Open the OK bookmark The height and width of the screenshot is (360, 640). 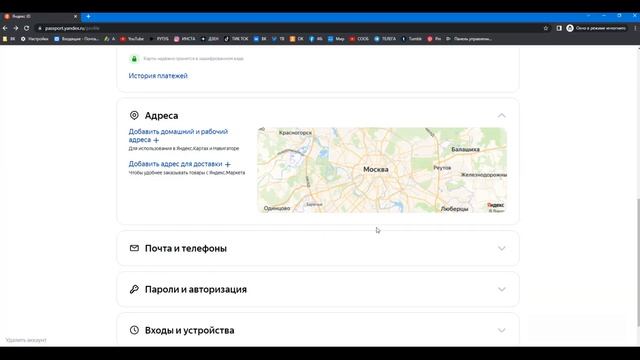tap(297, 39)
